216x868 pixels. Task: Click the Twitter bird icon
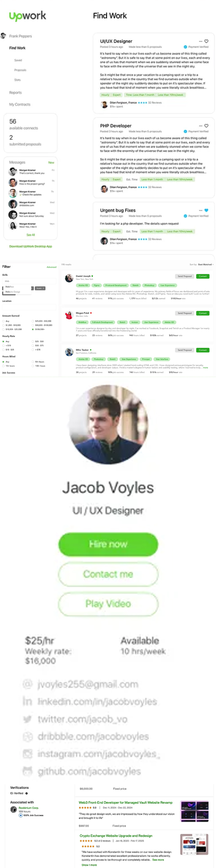[27, 719]
